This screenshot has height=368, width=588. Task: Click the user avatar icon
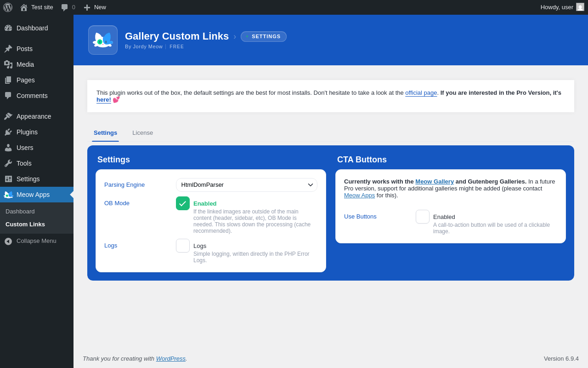coord(580,7)
